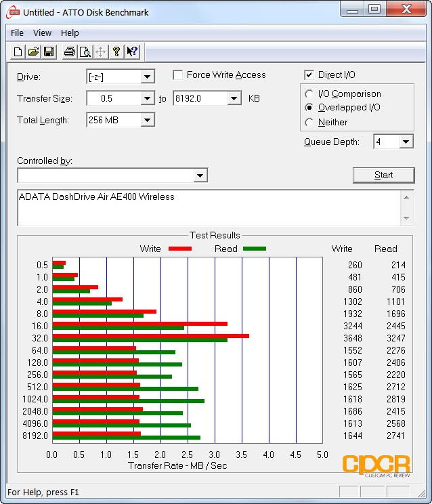Open the Drive dropdown
Image resolution: width=432 pixels, height=504 pixels.
pos(147,77)
